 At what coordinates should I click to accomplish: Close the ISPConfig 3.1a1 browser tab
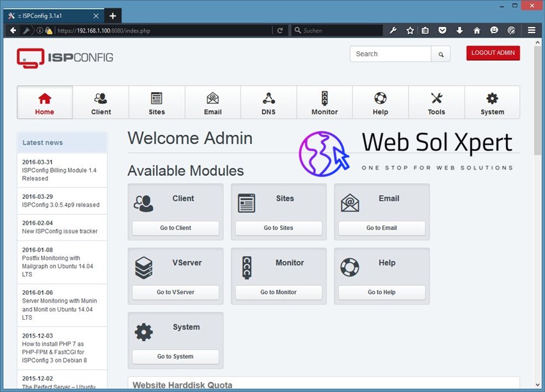(96, 16)
